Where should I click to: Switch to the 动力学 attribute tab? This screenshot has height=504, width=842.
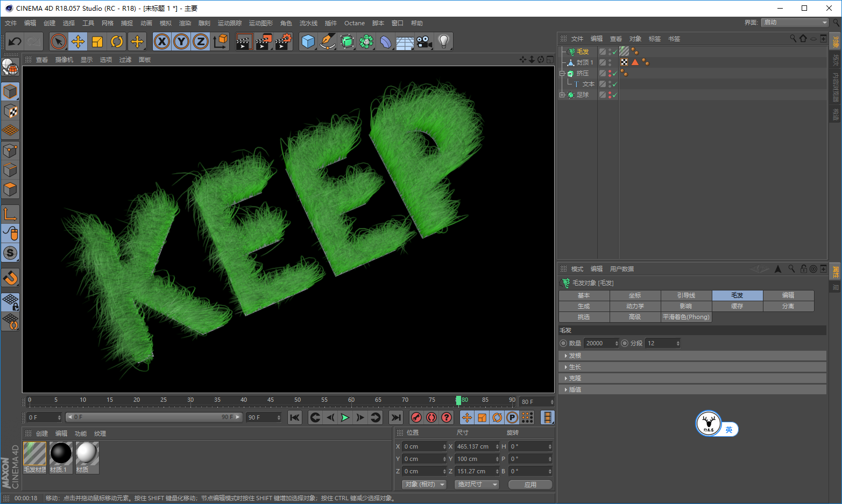(x=635, y=306)
